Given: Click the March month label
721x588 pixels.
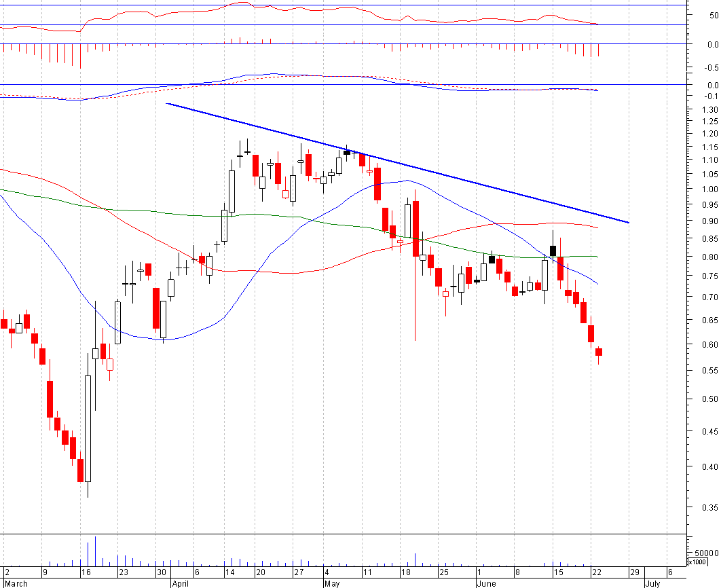Looking at the screenshot, I should (x=16, y=584).
